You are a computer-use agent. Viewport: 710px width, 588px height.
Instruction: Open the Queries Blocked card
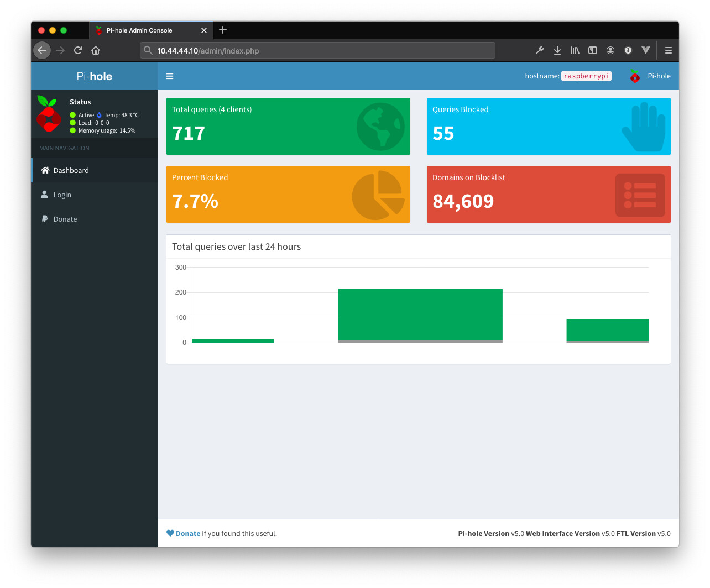549,126
